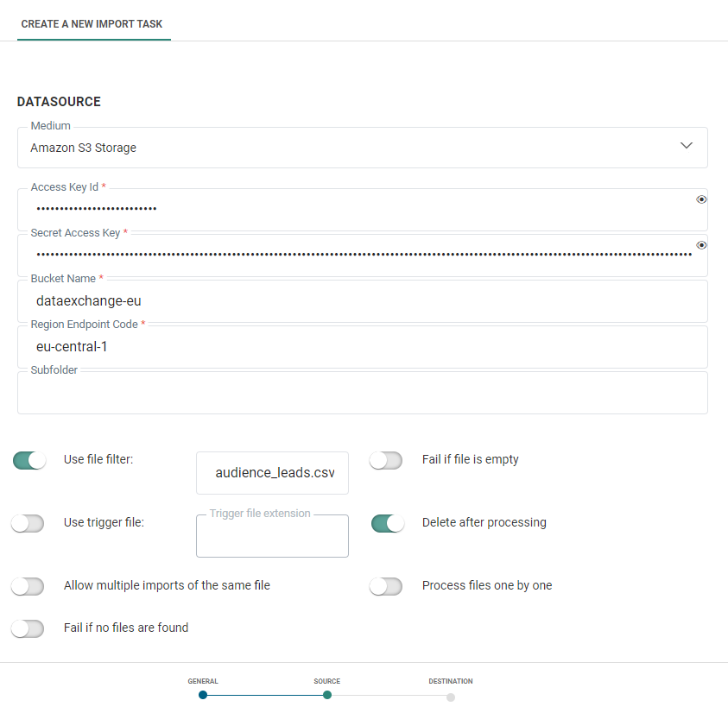Click the Trigger file extension field

point(273,537)
